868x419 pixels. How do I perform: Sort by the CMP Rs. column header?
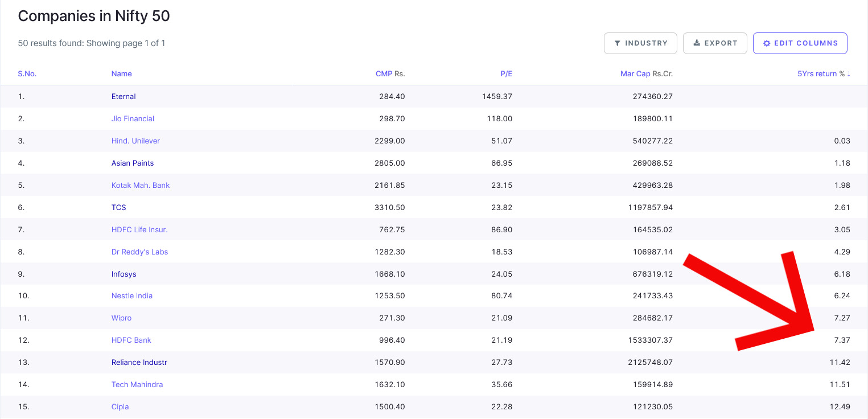[x=390, y=74]
